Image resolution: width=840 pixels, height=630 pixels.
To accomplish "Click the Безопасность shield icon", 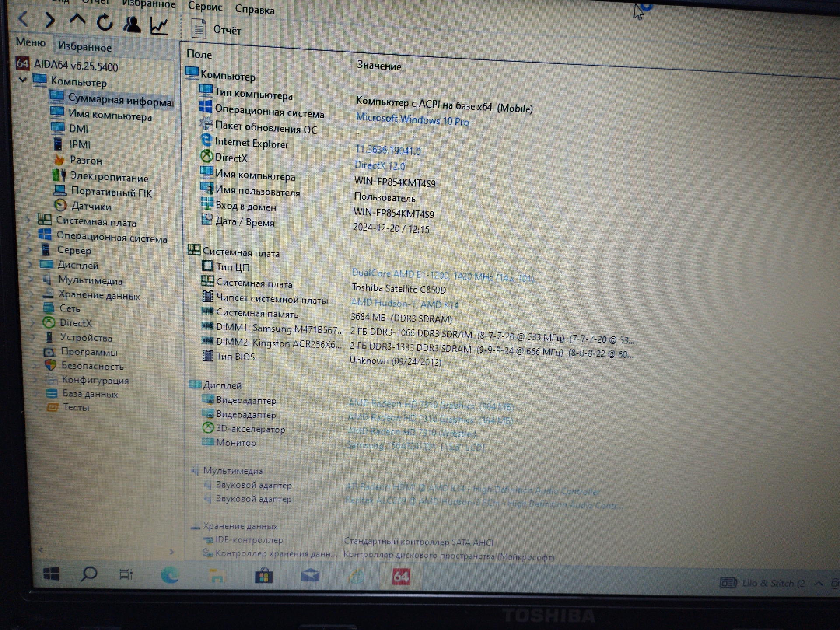I will (x=50, y=365).
